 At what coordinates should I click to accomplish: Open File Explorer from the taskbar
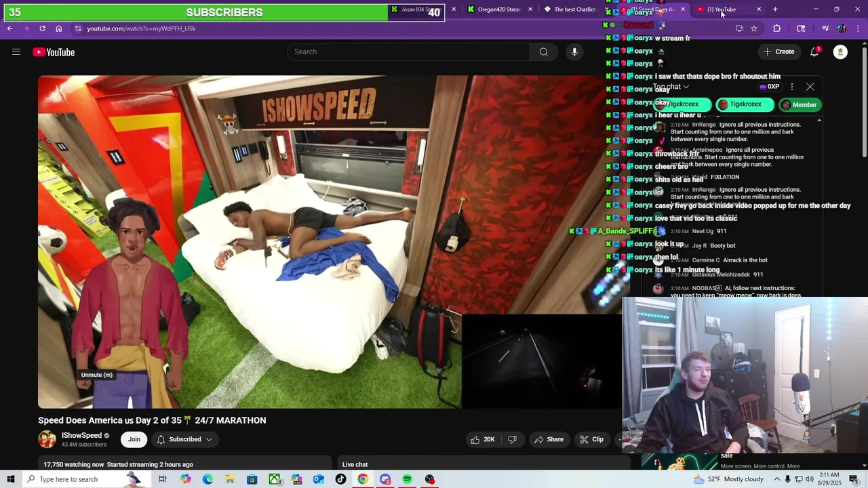pyautogui.click(x=230, y=479)
